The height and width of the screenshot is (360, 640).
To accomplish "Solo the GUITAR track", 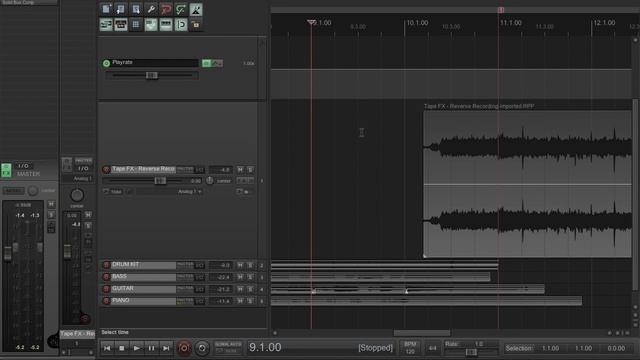I will click(x=250, y=289).
